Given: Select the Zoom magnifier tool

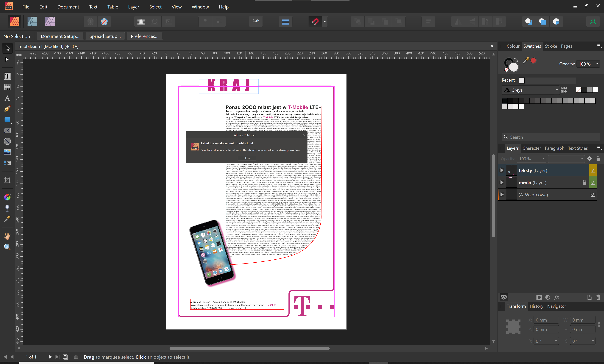Looking at the screenshot, I should (7, 247).
